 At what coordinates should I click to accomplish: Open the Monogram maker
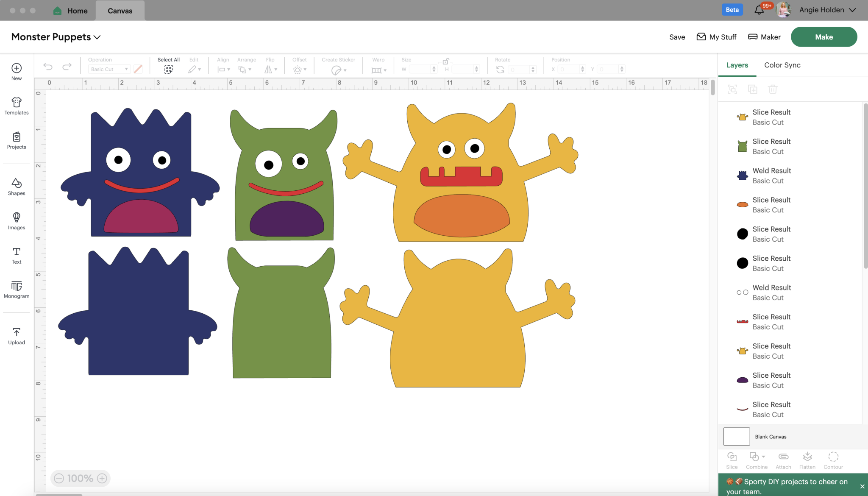point(16,290)
